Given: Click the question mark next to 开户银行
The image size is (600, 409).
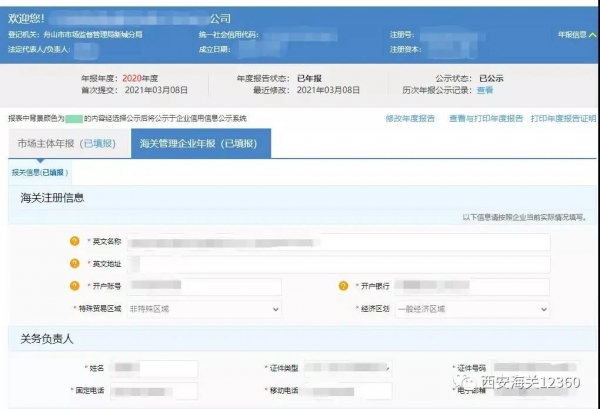Looking at the screenshot, I should (343, 287).
